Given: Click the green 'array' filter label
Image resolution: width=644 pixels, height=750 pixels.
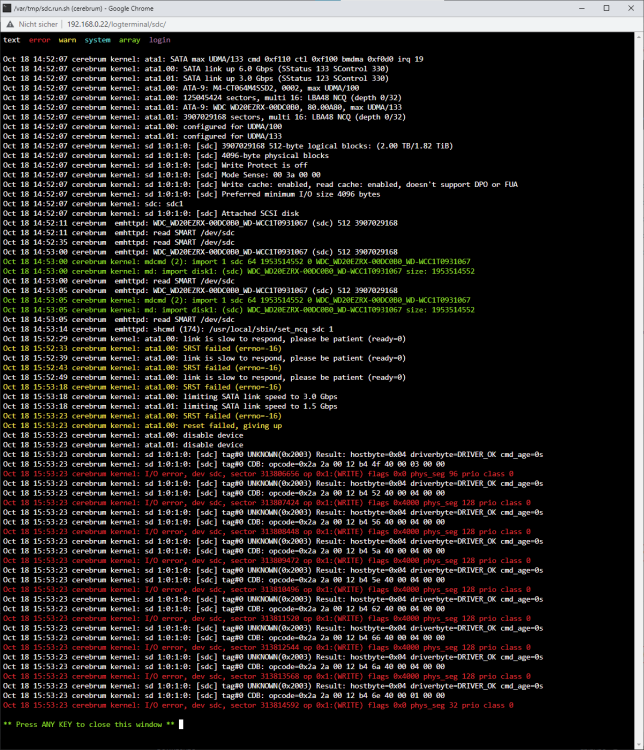Looking at the screenshot, I should click(x=130, y=40).
